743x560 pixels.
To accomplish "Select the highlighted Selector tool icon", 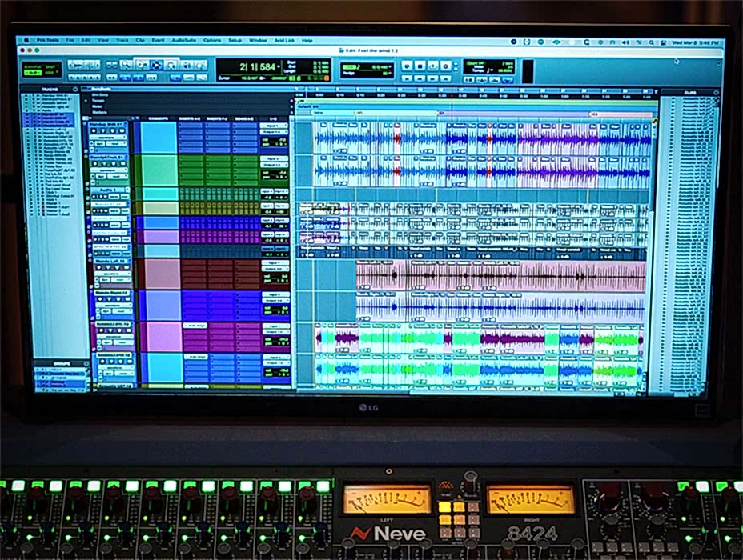I will tap(156, 65).
